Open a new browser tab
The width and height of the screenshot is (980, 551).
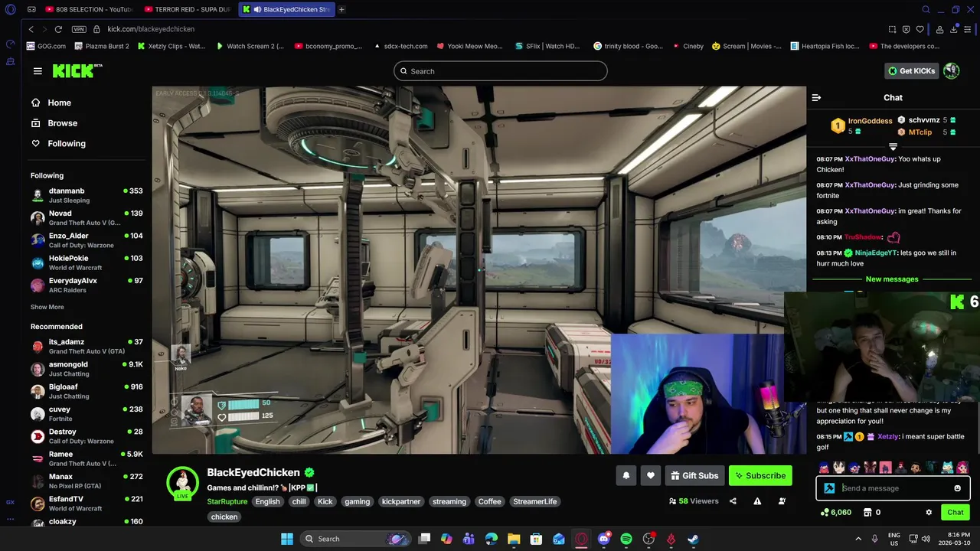[x=341, y=9]
